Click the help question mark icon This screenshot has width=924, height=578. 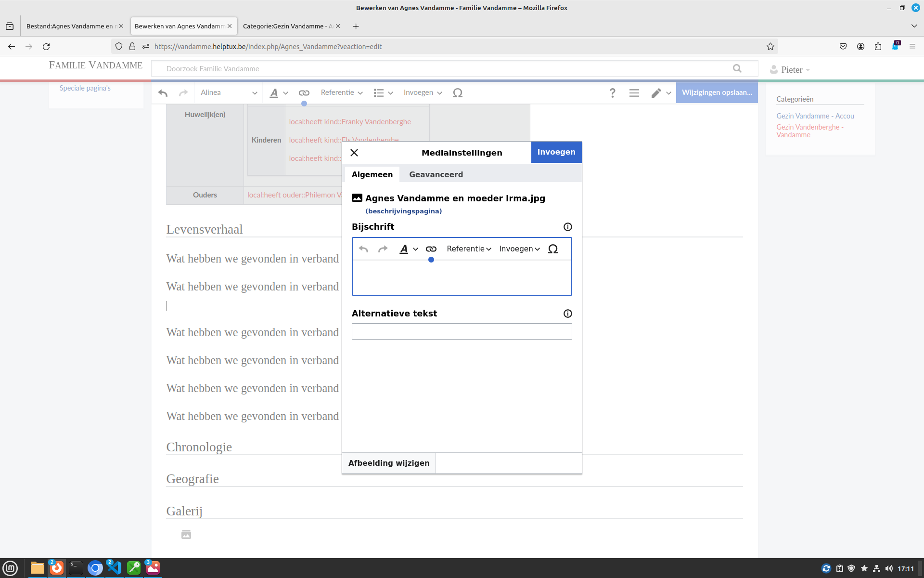click(612, 93)
